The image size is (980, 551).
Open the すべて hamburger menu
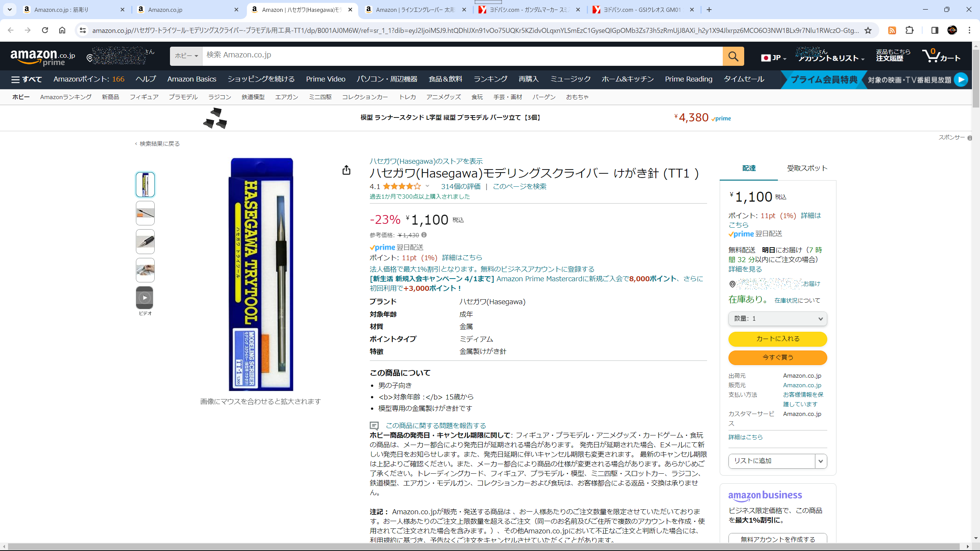point(26,79)
